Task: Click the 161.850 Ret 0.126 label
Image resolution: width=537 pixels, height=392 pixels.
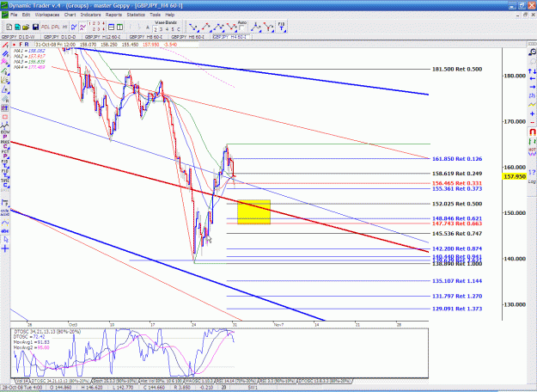Action: (x=457, y=159)
